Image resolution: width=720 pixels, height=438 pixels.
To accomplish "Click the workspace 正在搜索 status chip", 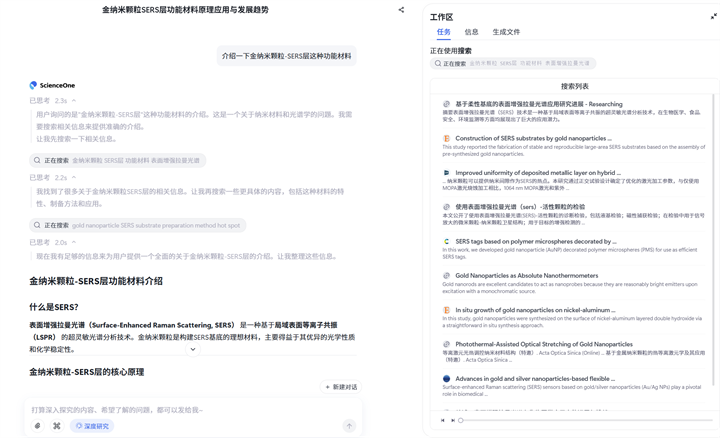I will pyautogui.click(x=513, y=63).
